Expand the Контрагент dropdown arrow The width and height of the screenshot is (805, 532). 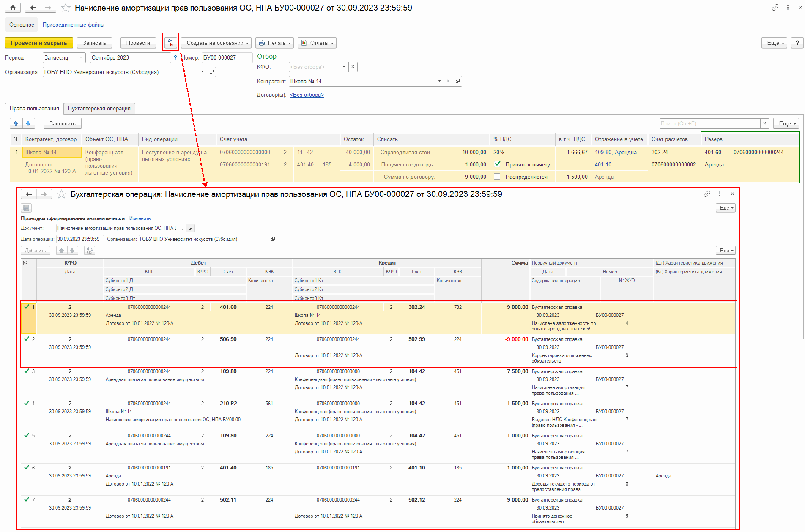[439, 81]
